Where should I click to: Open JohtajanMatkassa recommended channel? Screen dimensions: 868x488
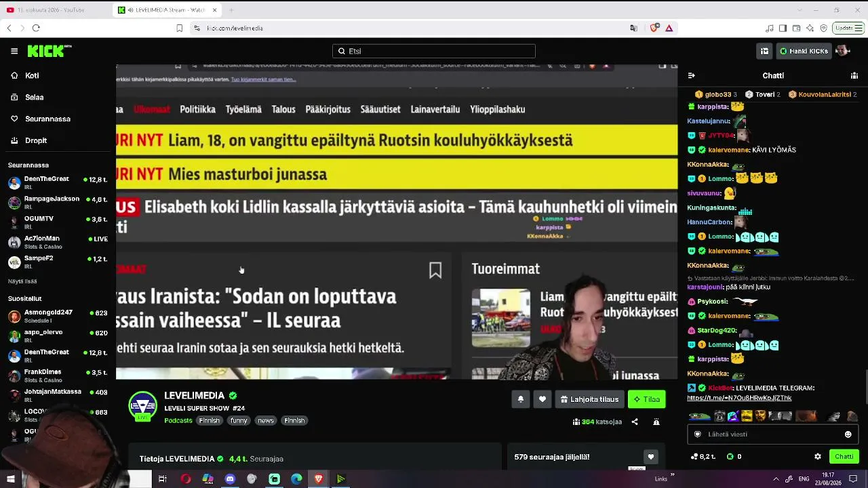click(58, 395)
